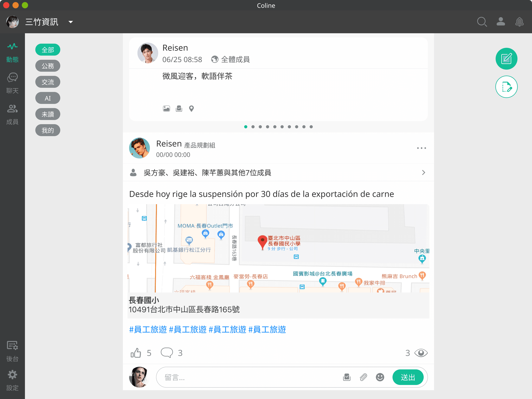Click the eye view count icon
This screenshot has width=532, height=399.
421,353
